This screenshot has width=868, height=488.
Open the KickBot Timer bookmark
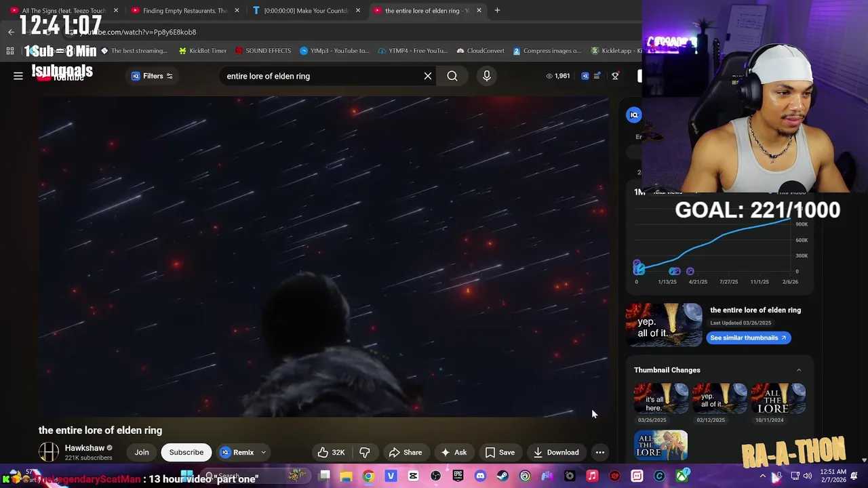(x=202, y=51)
